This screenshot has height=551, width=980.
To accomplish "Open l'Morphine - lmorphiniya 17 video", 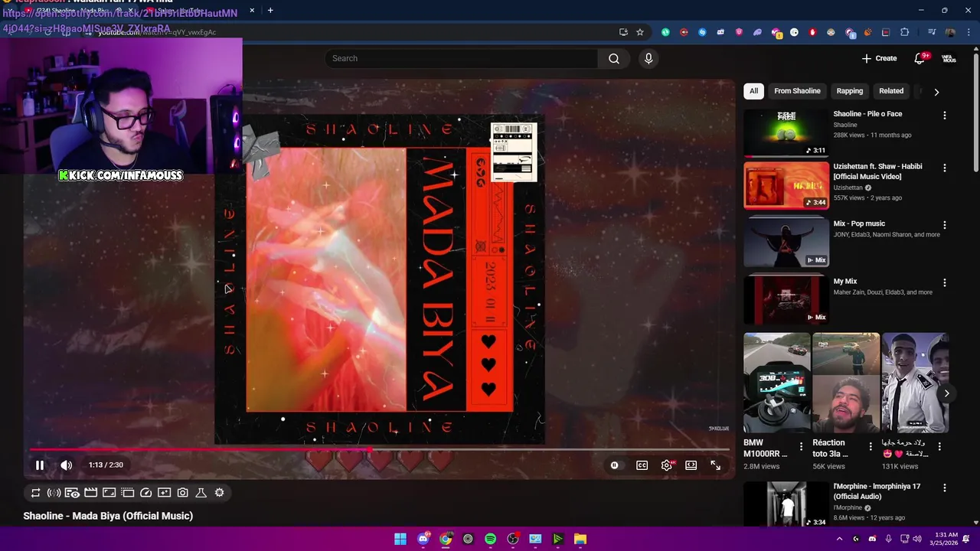I will [x=877, y=491].
